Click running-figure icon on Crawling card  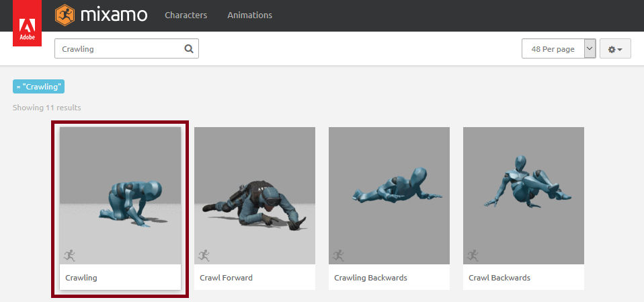pos(70,255)
